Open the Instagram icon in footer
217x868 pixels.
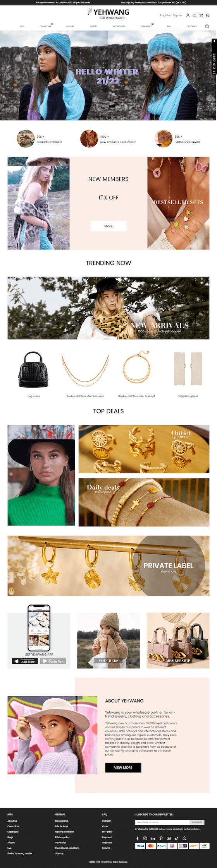pyautogui.click(x=145, y=838)
